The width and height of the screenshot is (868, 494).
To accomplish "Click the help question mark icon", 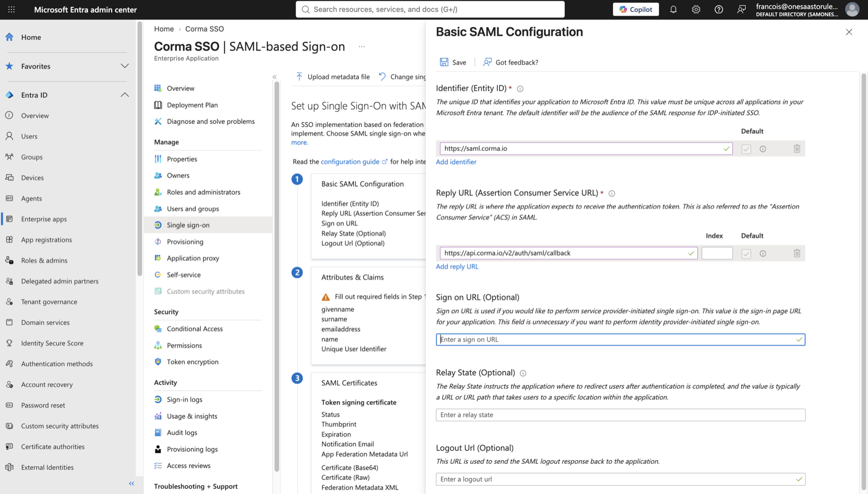I will coord(719,9).
